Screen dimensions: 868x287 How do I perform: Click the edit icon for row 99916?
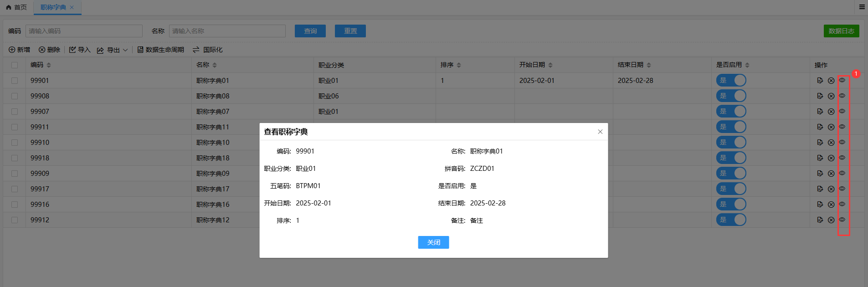(820, 205)
